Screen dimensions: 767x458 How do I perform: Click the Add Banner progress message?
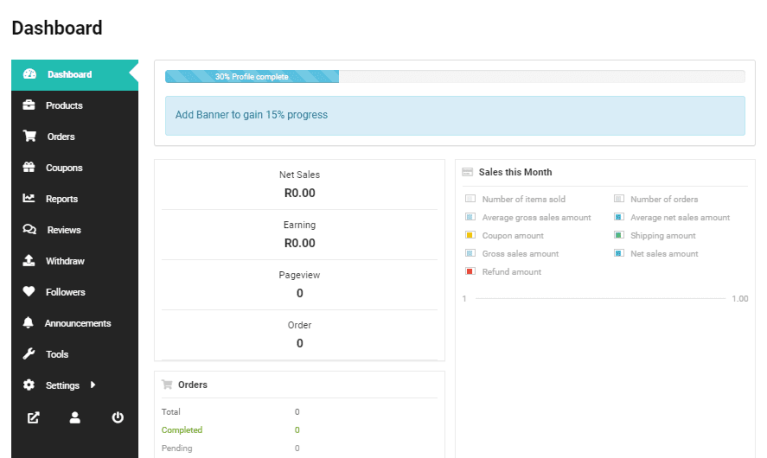click(x=252, y=115)
